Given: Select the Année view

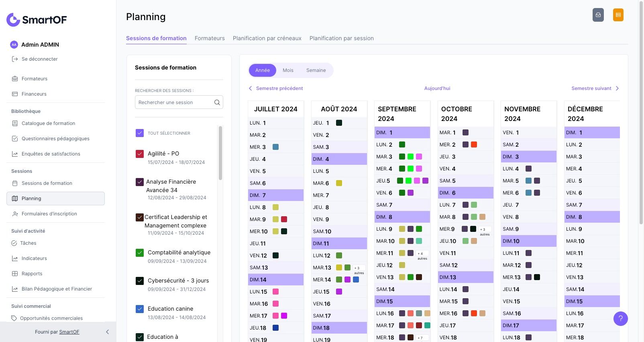Looking at the screenshot, I should [x=263, y=70].
